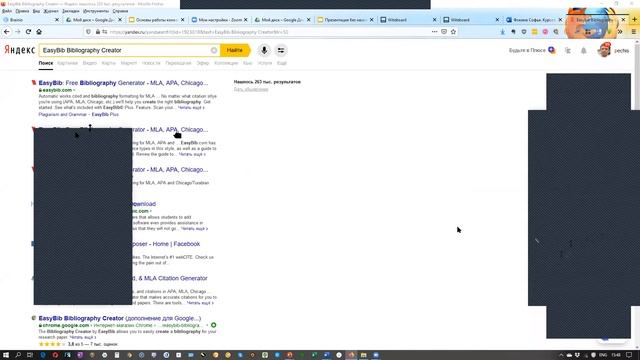Open the Журнал menu
Viewport: 640px width, 360px height.
click(x=51, y=11)
